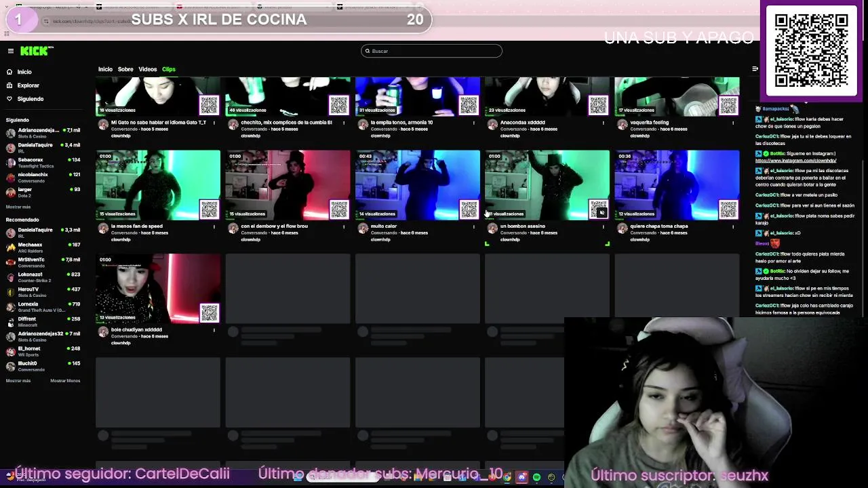Open Adrianozendejas followed channel, 7.1 mil viewers
Image resolution: width=868 pixels, height=488 pixels.
[43, 133]
